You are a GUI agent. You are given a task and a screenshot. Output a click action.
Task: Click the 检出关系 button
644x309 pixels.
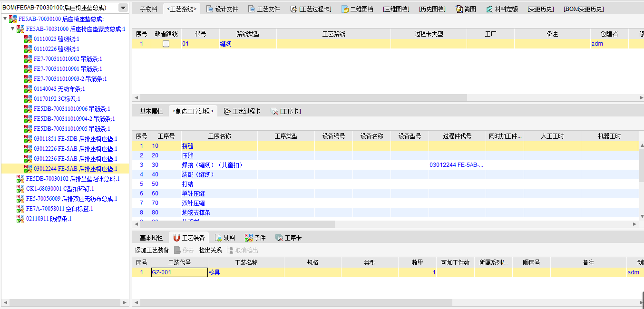tap(210, 250)
